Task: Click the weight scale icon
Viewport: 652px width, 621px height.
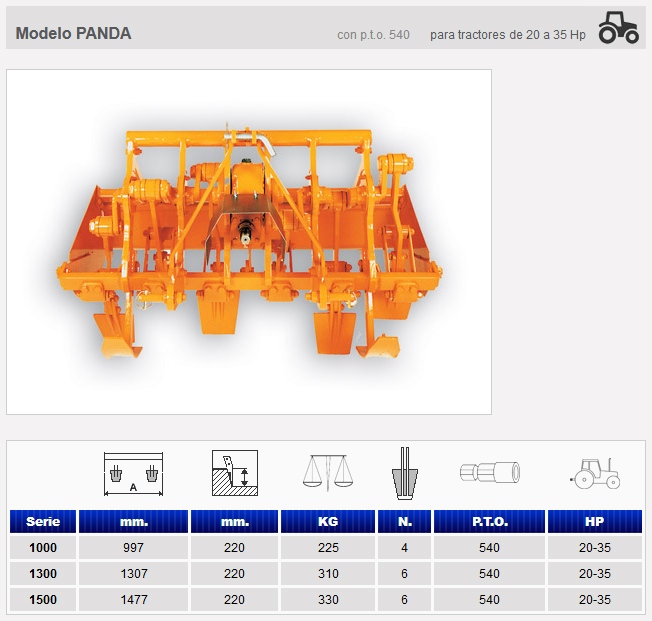Action: click(328, 473)
